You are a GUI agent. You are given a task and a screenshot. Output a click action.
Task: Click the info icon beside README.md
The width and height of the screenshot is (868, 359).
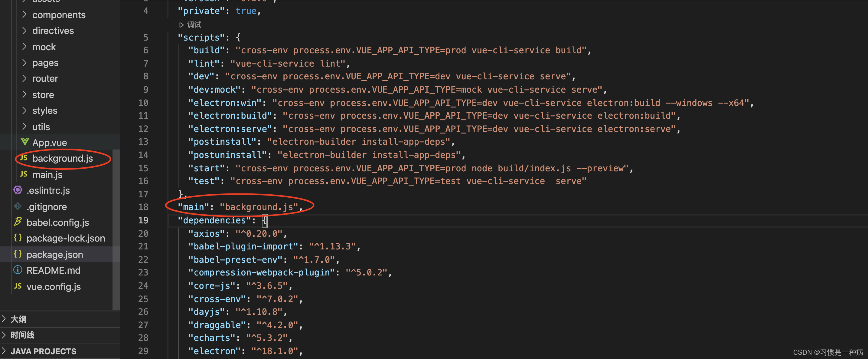tap(18, 270)
